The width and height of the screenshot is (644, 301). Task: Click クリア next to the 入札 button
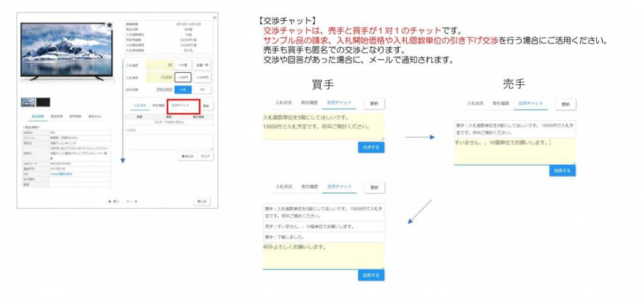click(203, 89)
